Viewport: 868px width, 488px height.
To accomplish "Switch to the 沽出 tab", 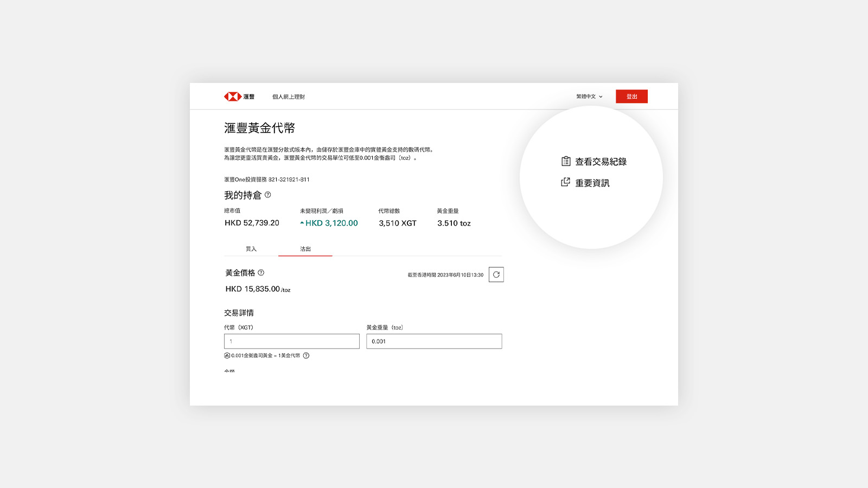I will 305,249.
